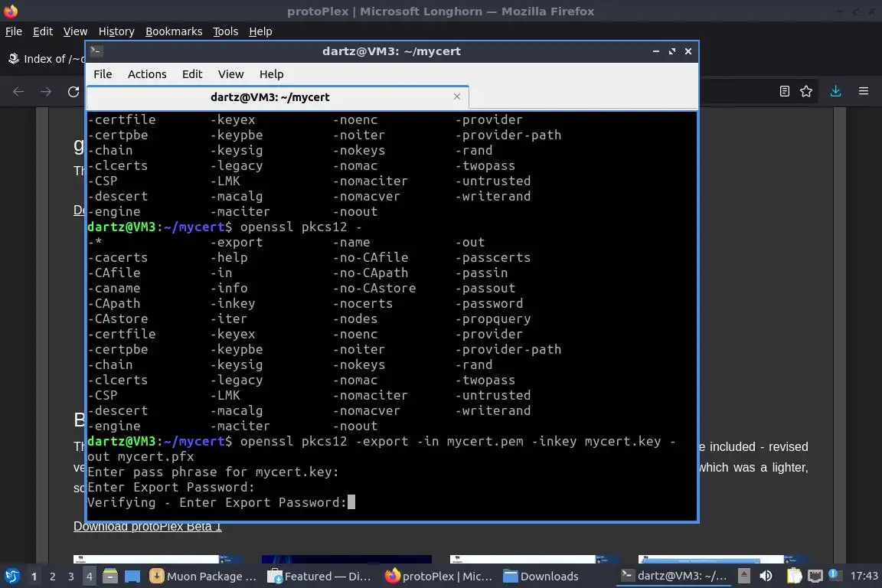The image size is (882, 588).
Task: Open fourth screenshot thumbnail on protoPlex page
Action: pyautogui.click(x=724, y=560)
